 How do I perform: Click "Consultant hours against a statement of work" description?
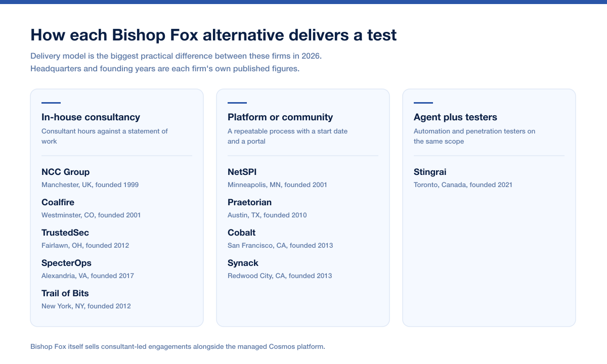coord(105,136)
